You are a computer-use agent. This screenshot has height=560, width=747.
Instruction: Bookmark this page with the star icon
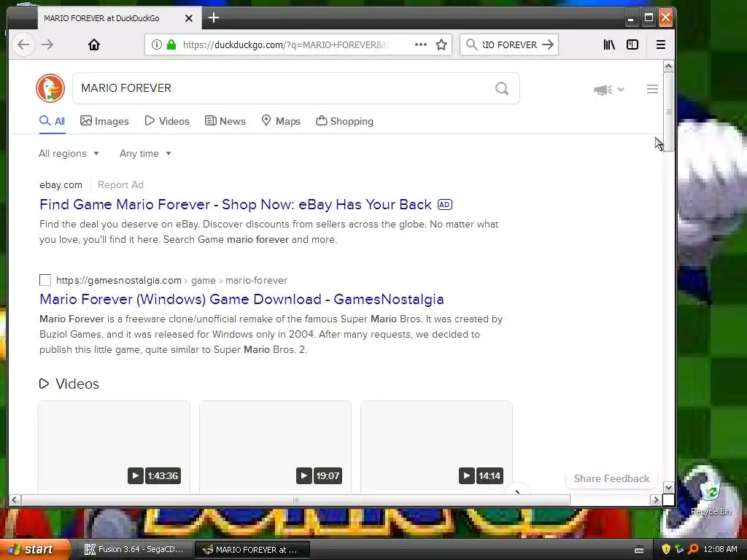pos(441,44)
